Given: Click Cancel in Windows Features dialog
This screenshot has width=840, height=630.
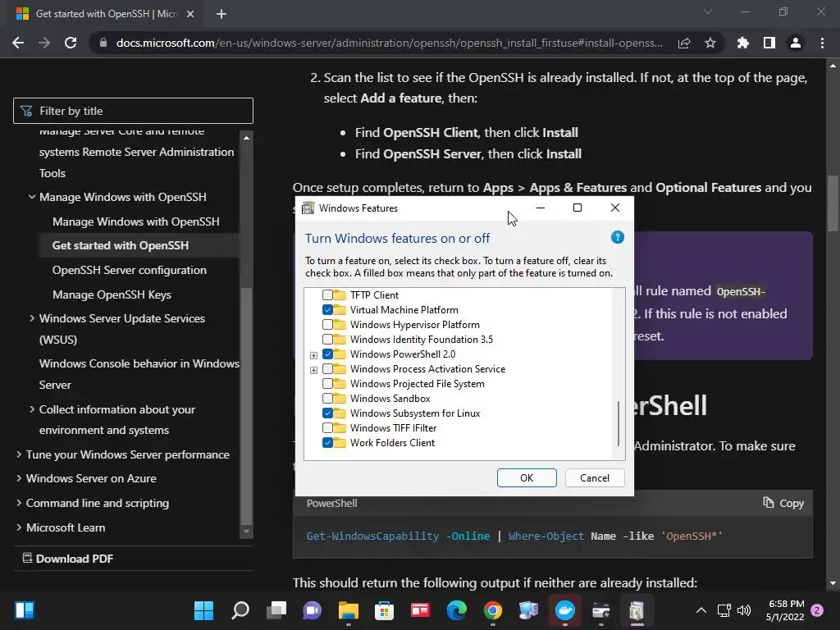Looking at the screenshot, I should coord(595,478).
